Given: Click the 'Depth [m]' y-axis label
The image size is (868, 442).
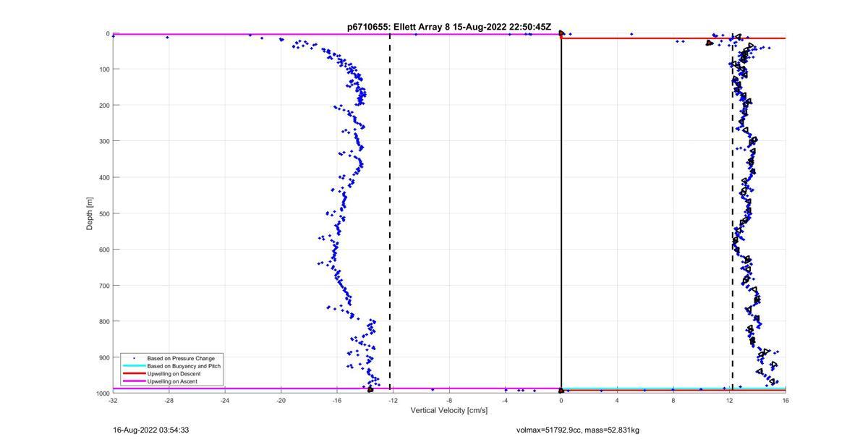Looking at the screenshot, I should (x=90, y=213).
